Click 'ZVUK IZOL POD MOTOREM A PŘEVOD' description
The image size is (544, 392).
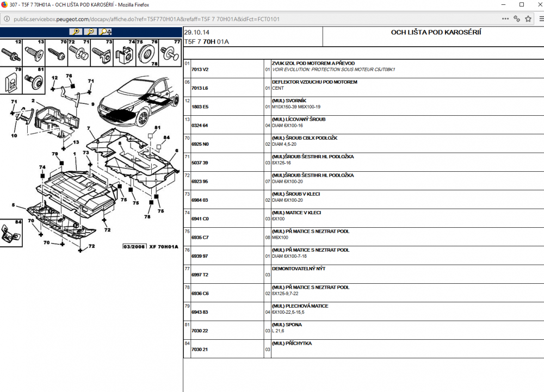[x=313, y=64]
